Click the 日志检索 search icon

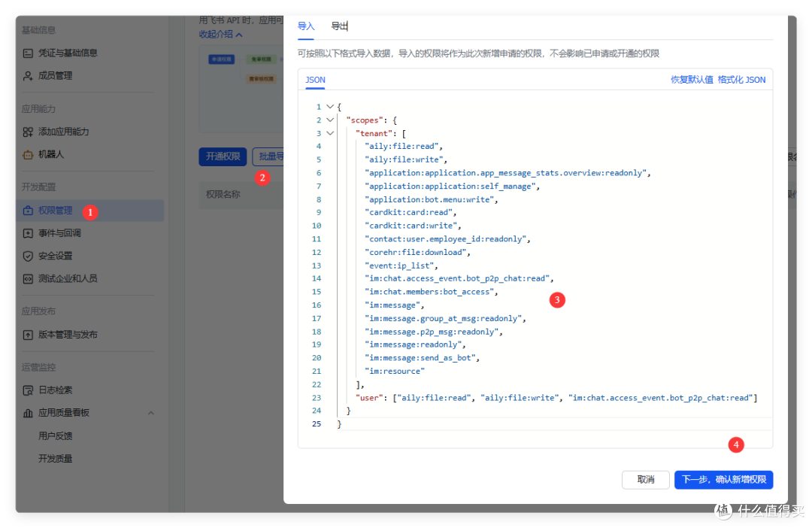(x=28, y=390)
